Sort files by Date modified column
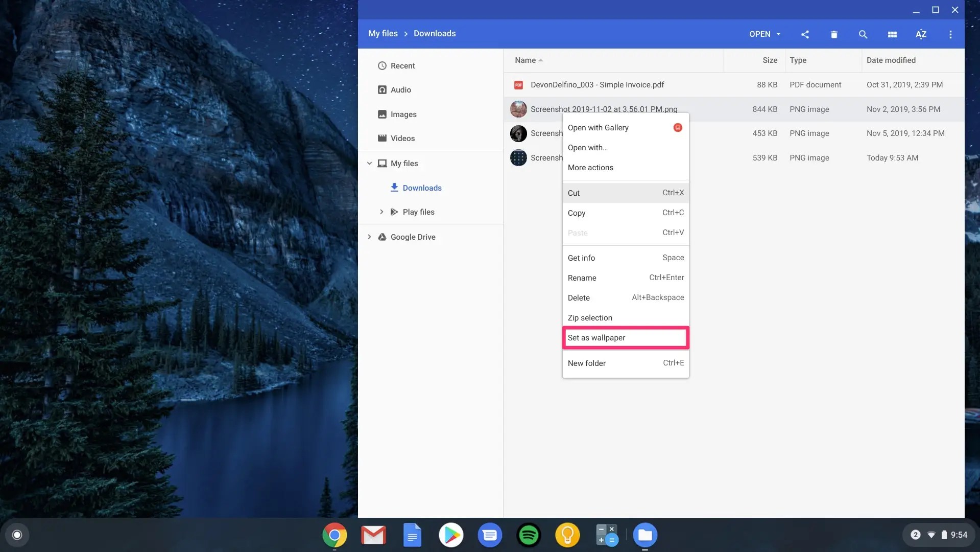Screen dimensions: 980x552 click(891, 60)
